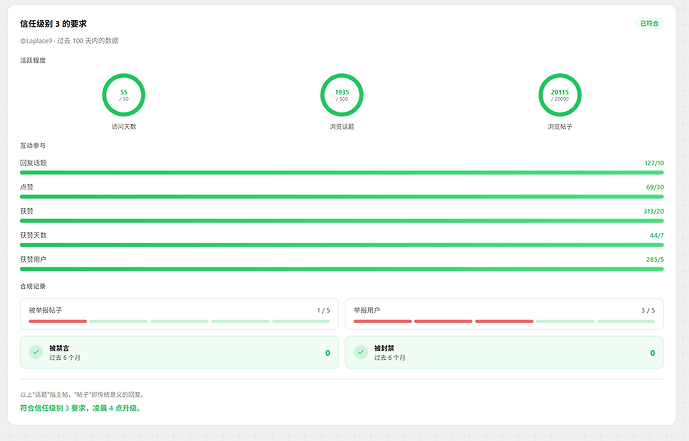
Task: Click the 获赞用户 green progress bar
Action: (342, 269)
